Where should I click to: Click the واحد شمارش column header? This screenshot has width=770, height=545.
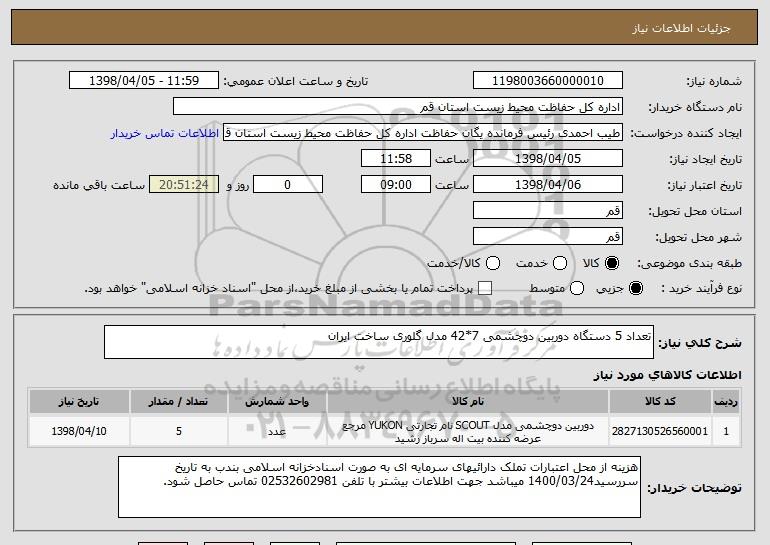coord(277,402)
